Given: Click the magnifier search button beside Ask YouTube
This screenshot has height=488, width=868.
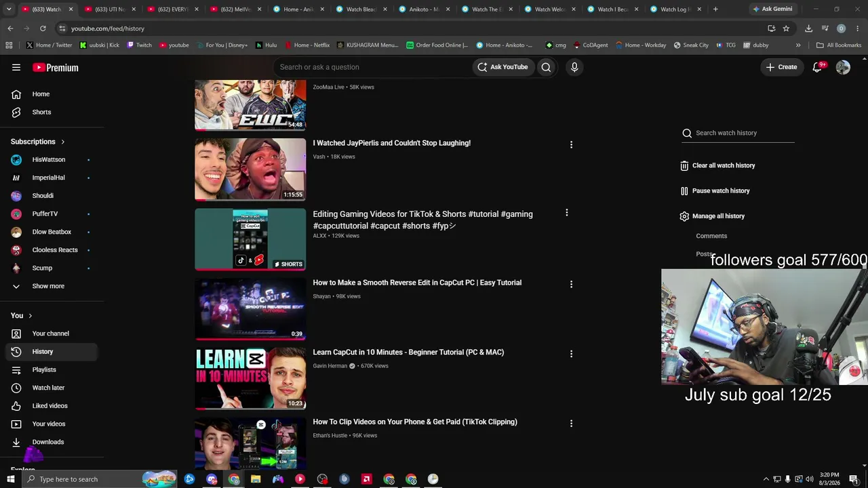Looking at the screenshot, I should click(x=546, y=67).
